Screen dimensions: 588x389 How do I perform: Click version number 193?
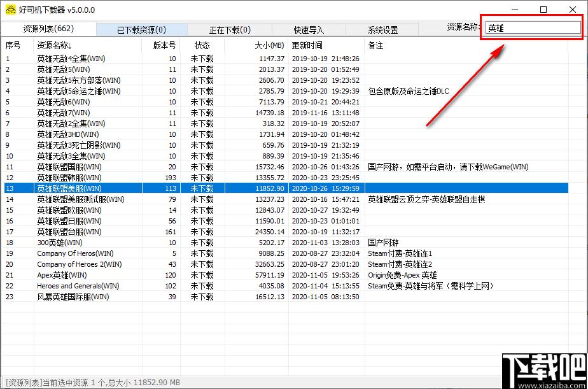click(171, 178)
